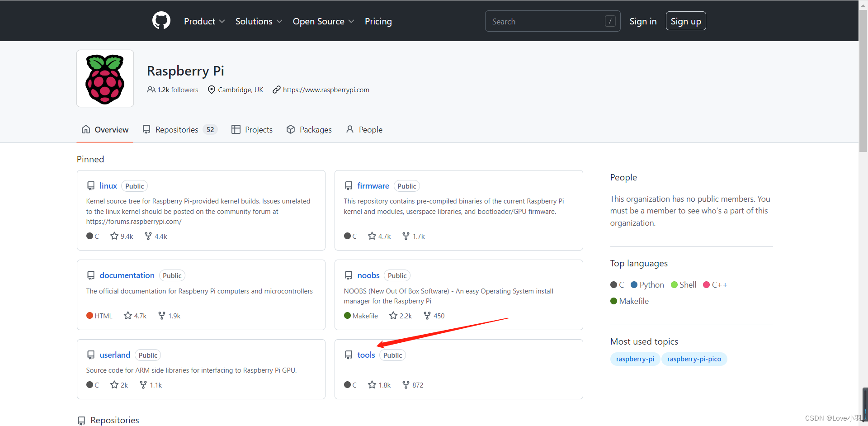
Task: Click the repo icon beside documentation
Action: point(91,275)
